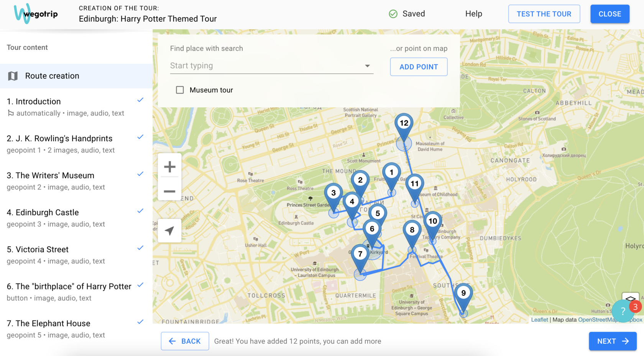The height and width of the screenshot is (356, 644).
Task: Open step 6. The "birthplace" of Harry Potter
Action: tap(76, 292)
